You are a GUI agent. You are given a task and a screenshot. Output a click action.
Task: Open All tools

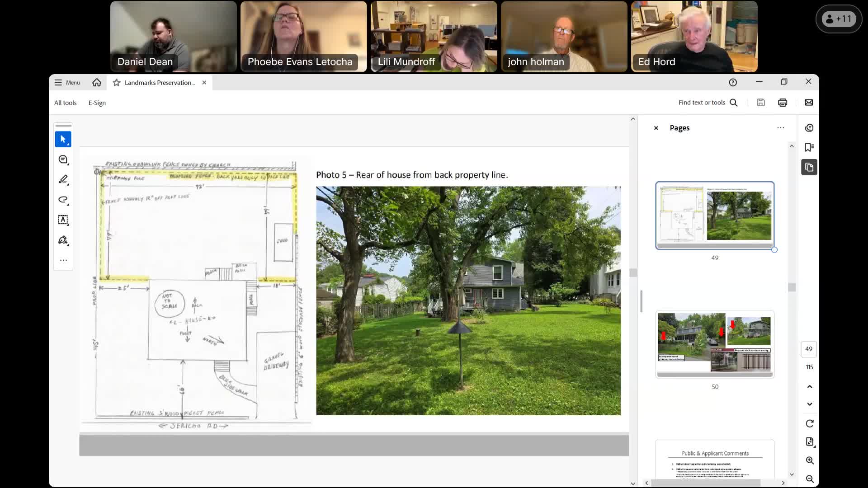click(x=66, y=103)
